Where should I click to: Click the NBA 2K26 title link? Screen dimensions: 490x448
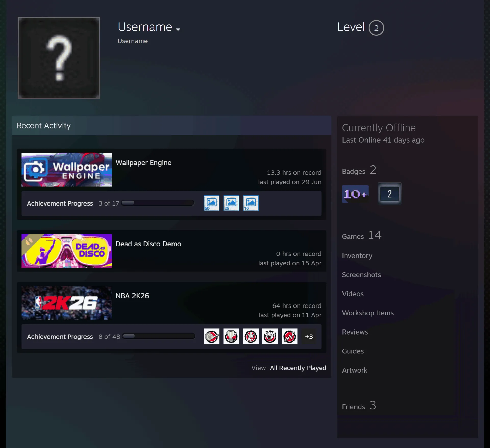132,296
